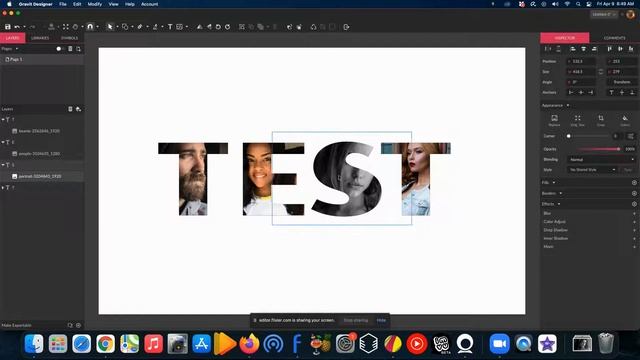Viewport: 640px width, 360px height.
Task: Open the Pages dropdown arrow
Action: (17, 49)
